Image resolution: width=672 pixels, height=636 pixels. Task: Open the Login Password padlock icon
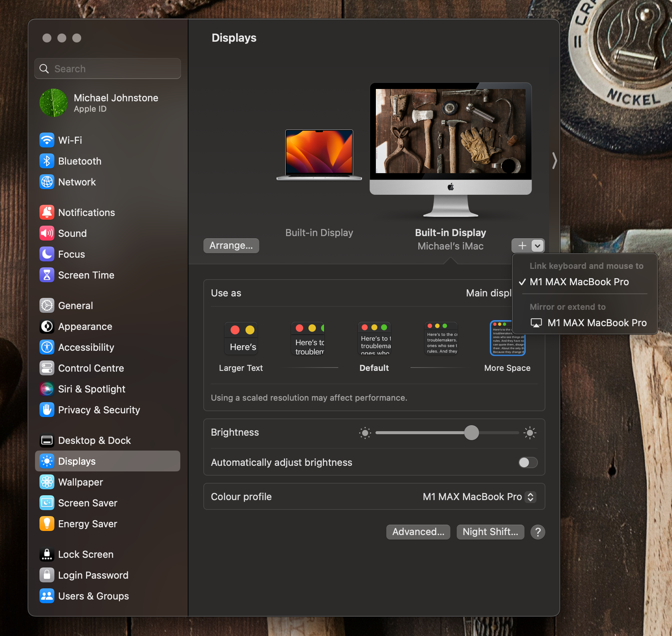point(47,575)
